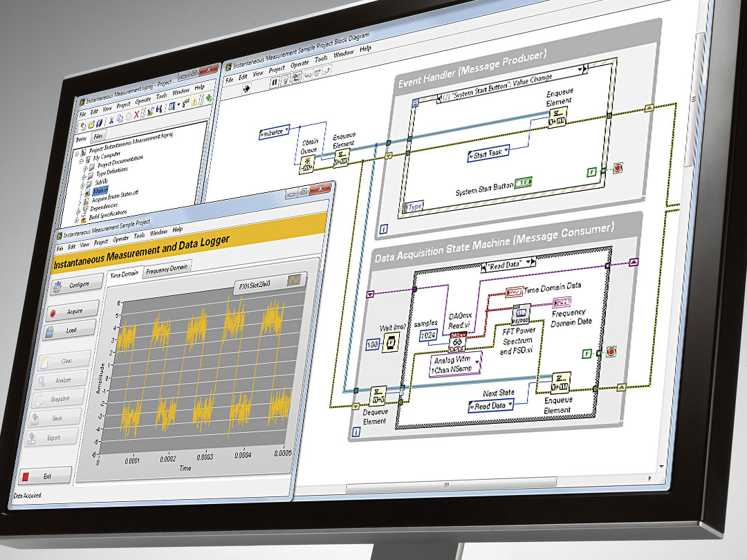The width and height of the screenshot is (747, 560).
Task: Click the Cut scissors icon in Project Explorer
Action: click(x=111, y=120)
